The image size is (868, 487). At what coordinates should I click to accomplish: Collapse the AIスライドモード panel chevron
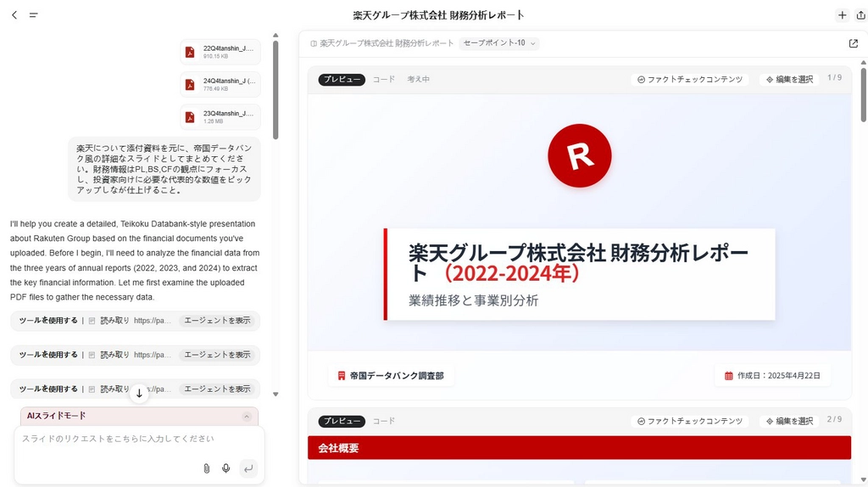coord(247,416)
